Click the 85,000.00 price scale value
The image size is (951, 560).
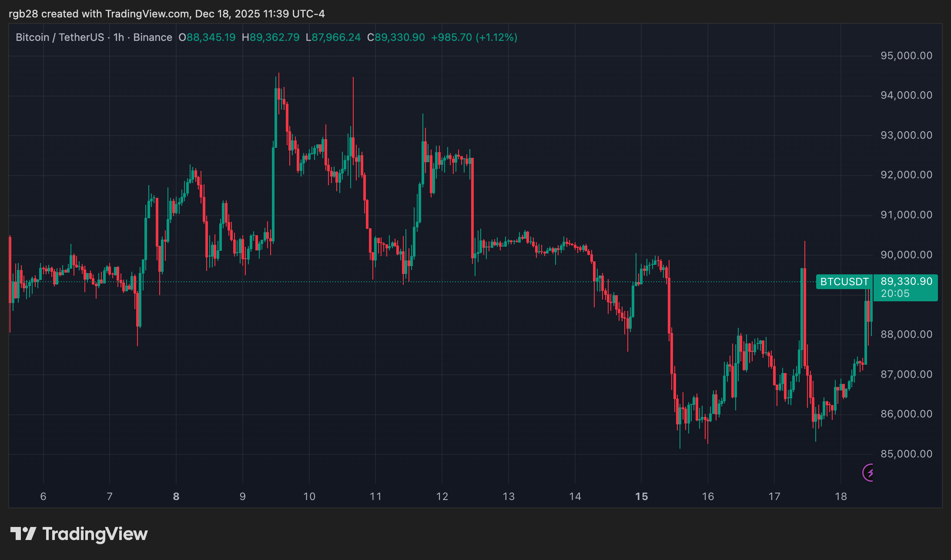pyautogui.click(x=907, y=453)
